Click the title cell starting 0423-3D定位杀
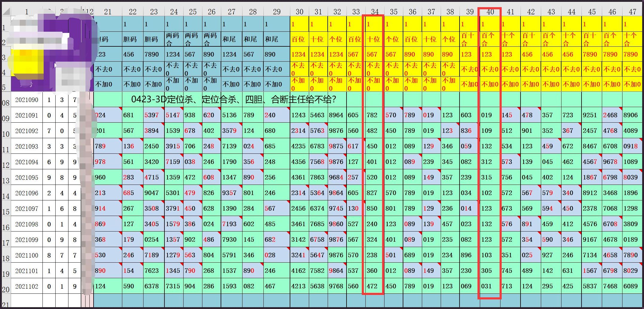Image resolution: width=644 pixels, height=309 pixels. pyautogui.click(x=234, y=99)
